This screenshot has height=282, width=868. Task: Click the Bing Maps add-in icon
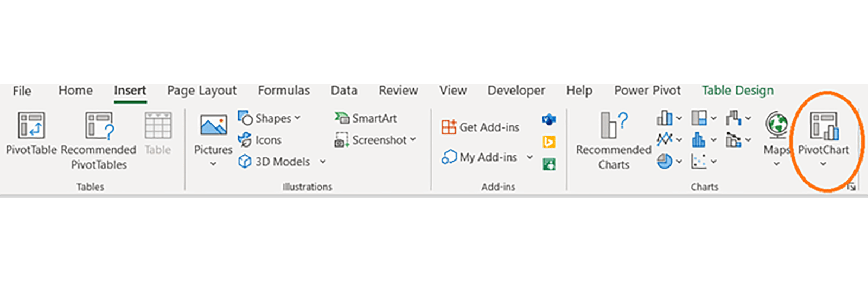tap(549, 142)
